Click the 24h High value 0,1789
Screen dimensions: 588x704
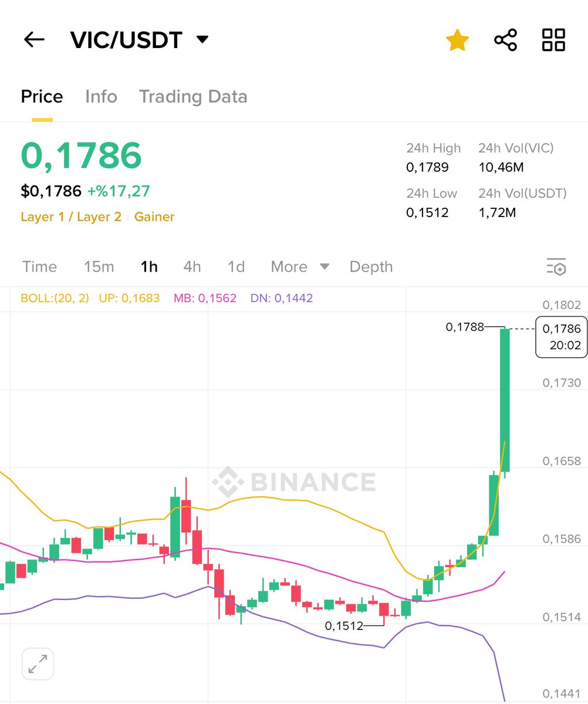427,168
